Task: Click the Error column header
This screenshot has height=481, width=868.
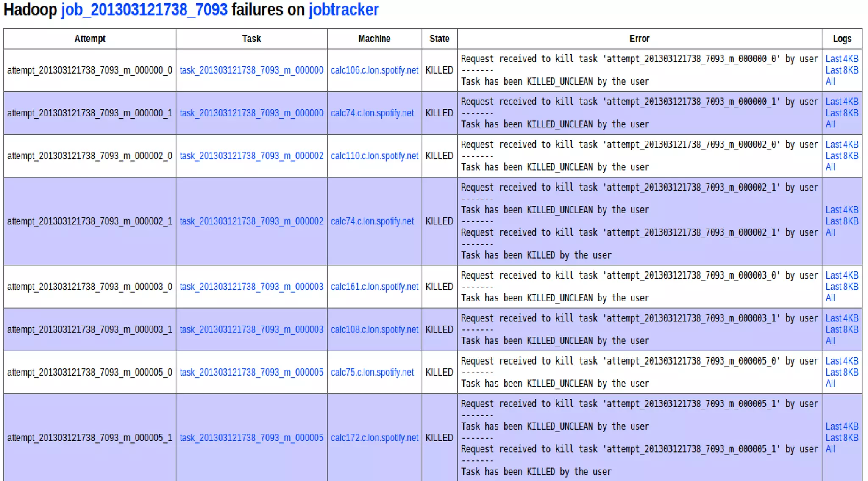Action: (639, 39)
